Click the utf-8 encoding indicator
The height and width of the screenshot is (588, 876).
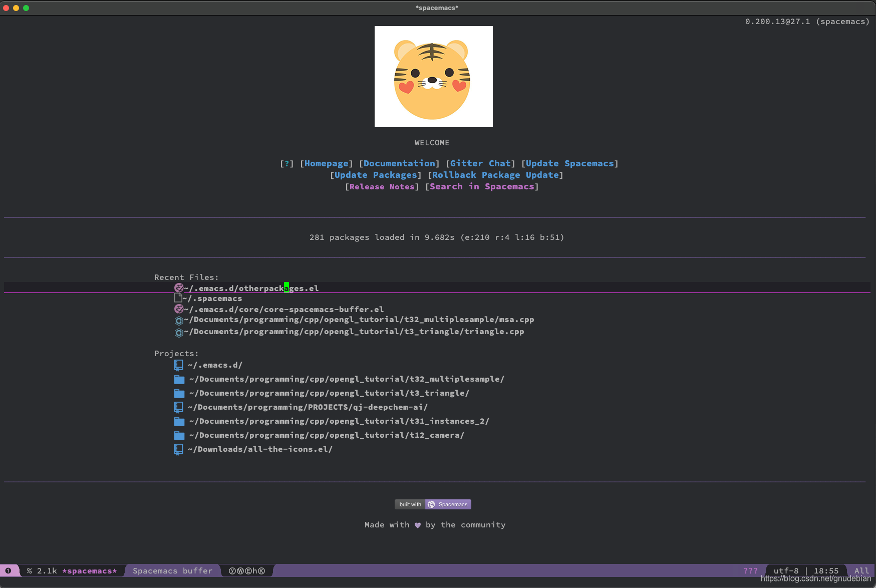coord(786,571)
